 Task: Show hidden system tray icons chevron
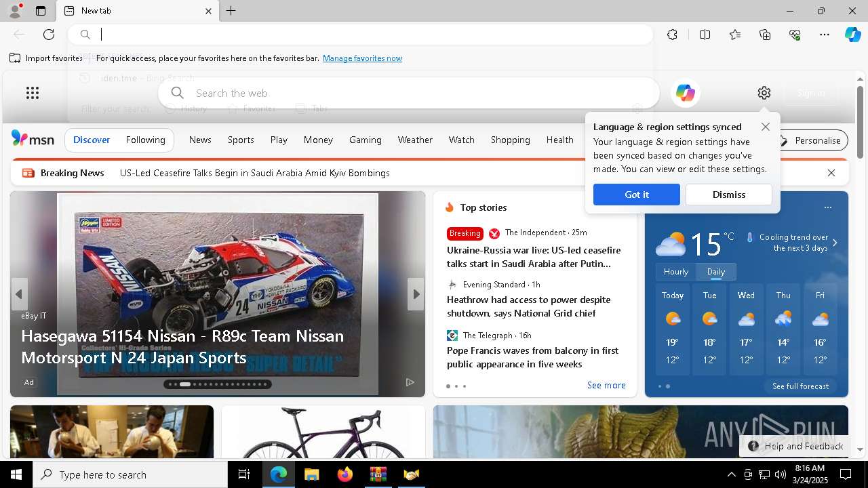tap(731, 474)
